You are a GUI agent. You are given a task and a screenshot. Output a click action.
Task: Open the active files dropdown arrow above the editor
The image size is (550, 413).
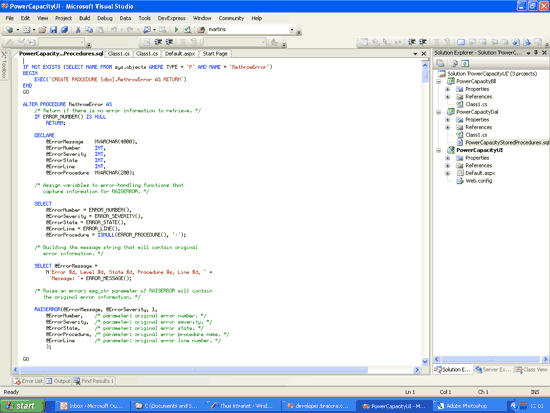tap(415, 54)
